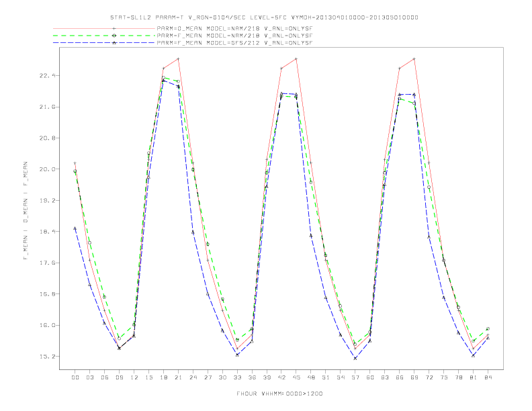532x411 pixels.
Task: Click x-axis forecast hour label 66
Action: pos(400,377)
